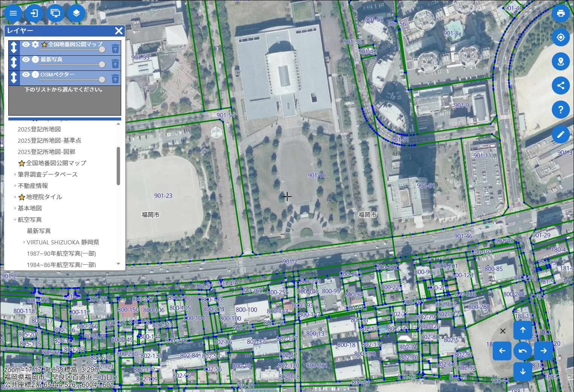This screenshot has width=574, height=392.
Task: Click the print map button
Action: pos(560,13)
